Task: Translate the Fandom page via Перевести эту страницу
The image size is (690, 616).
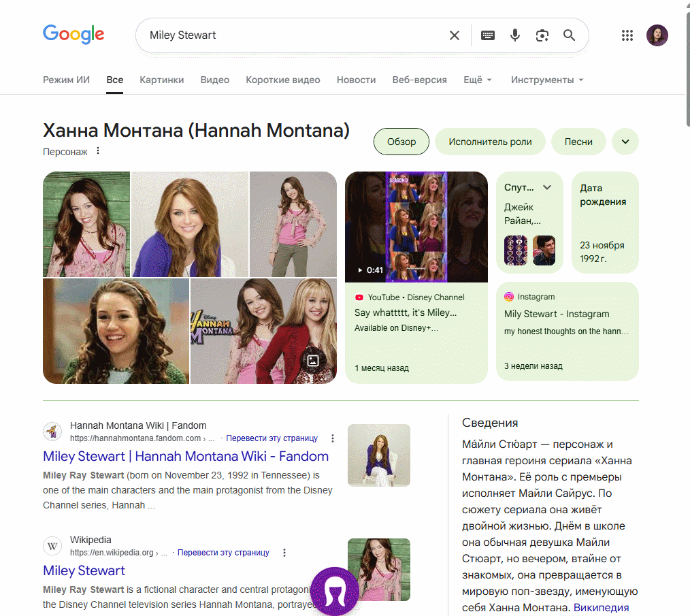Action: click(272, 438)
